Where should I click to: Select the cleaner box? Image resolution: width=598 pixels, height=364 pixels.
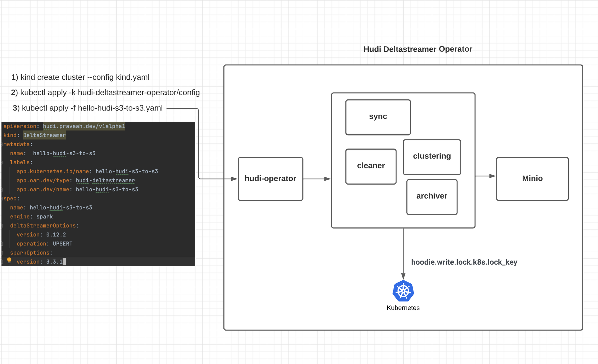click(x=371, y=167)
